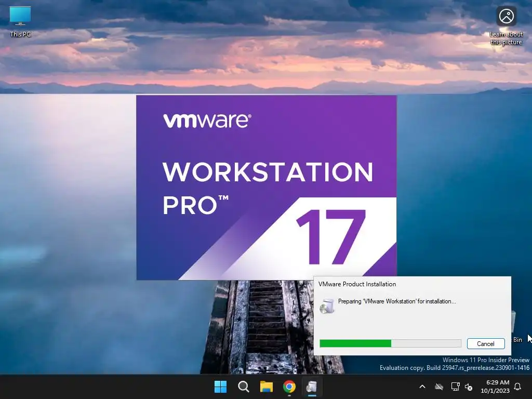Open the notifications bell
Viewport: 532px width, 399px height.
coord(518,387)
